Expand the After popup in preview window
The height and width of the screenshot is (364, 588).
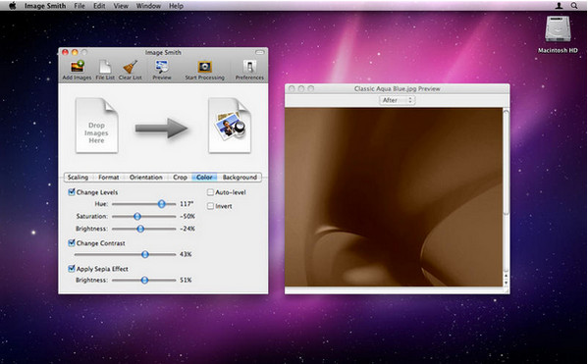pos(398,100)
